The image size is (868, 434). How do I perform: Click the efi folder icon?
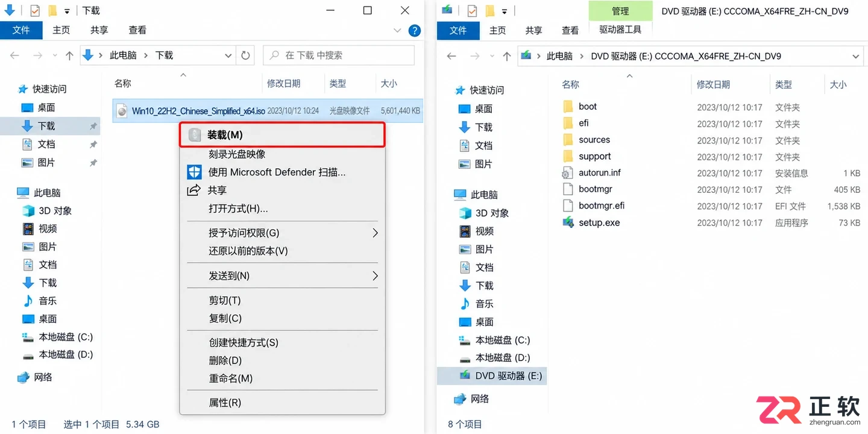pos(568,123)
